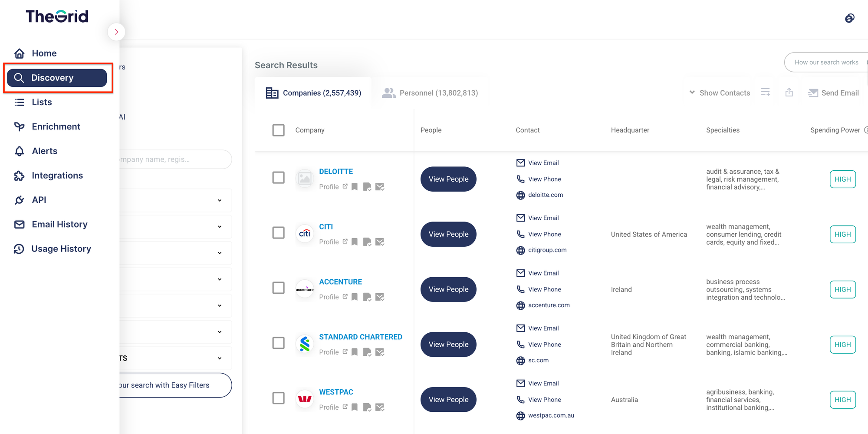Click View Phone for Deloitte
The height and width of the screenshot is (434, 868).
click(539, 179)
